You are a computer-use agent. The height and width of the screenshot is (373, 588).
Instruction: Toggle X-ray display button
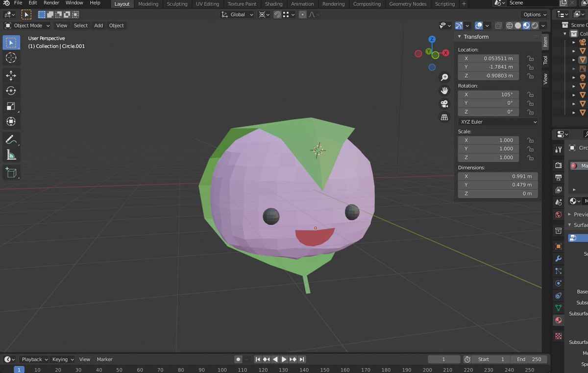(x=498, y=25)
